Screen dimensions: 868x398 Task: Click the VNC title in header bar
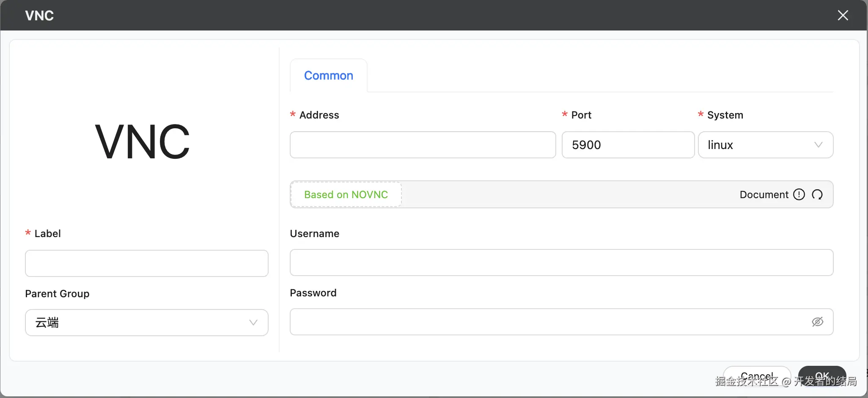39,16
